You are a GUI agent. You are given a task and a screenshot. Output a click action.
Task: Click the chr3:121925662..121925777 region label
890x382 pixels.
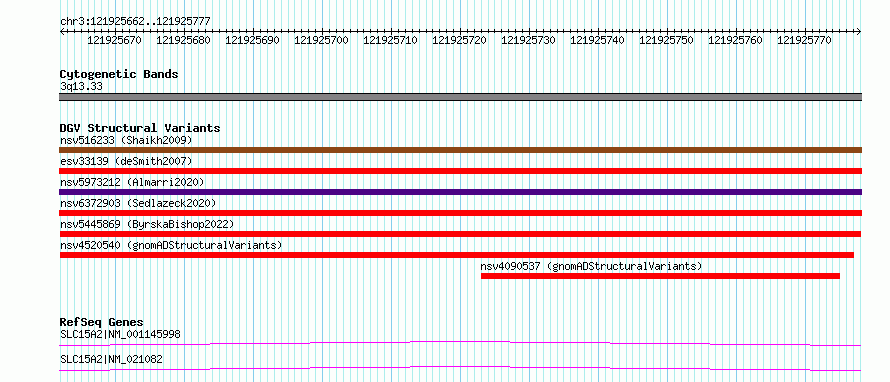click(x=135, y=22)
